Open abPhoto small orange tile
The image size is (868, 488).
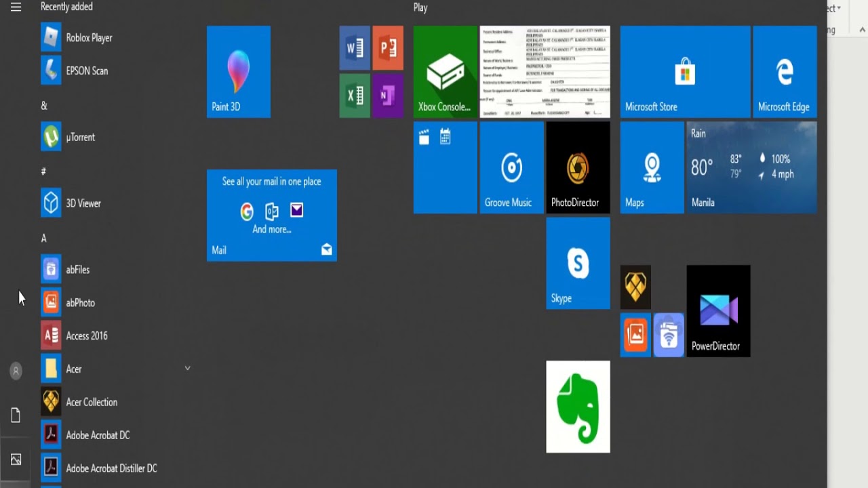635,335
